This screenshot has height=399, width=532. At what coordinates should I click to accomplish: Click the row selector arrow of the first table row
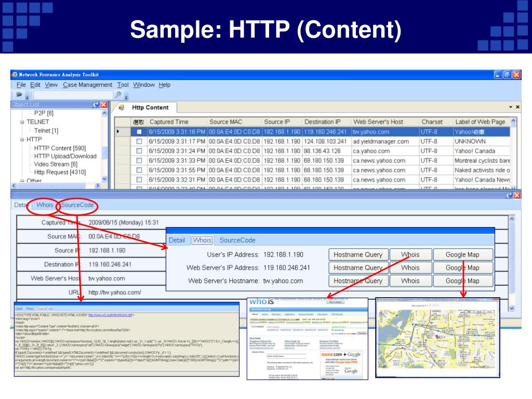118,131
